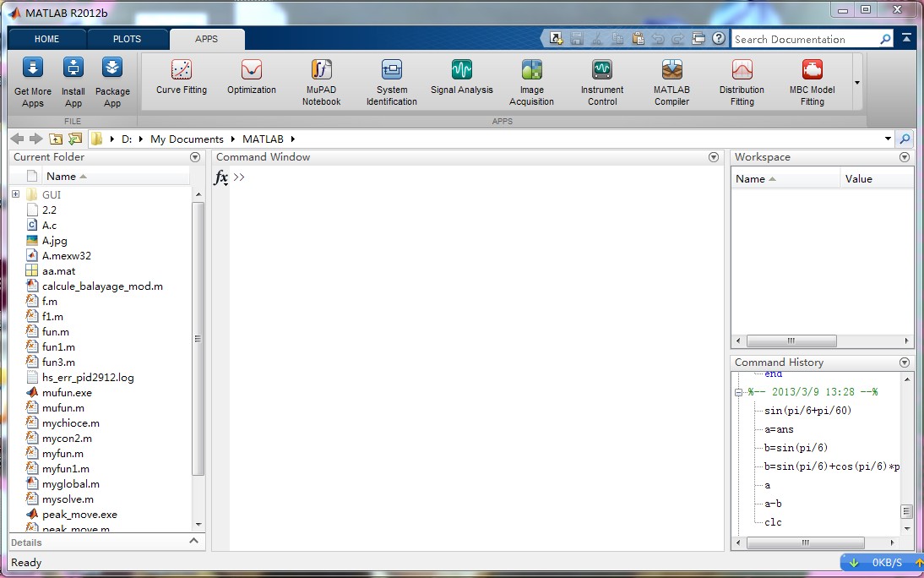Open Signal Analysis app
This screenshot has width=924, height=578.
click(461, 77)
